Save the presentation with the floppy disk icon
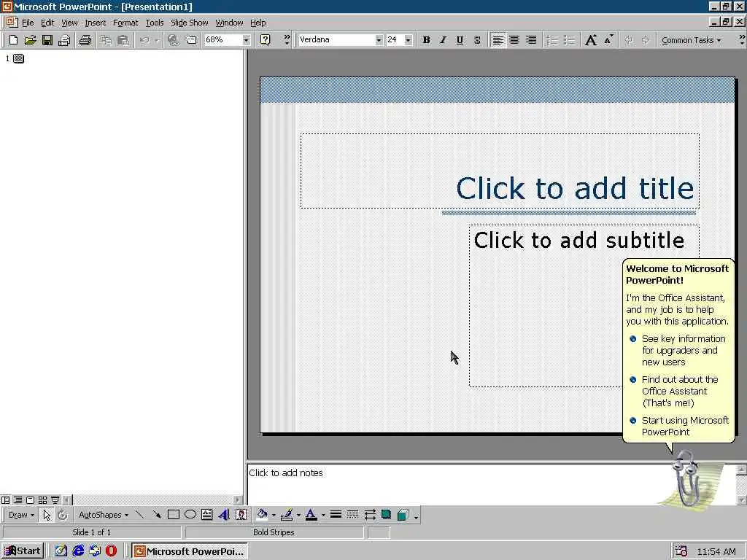This screenshot has height=560, width=747. click(x=47, y=40)
